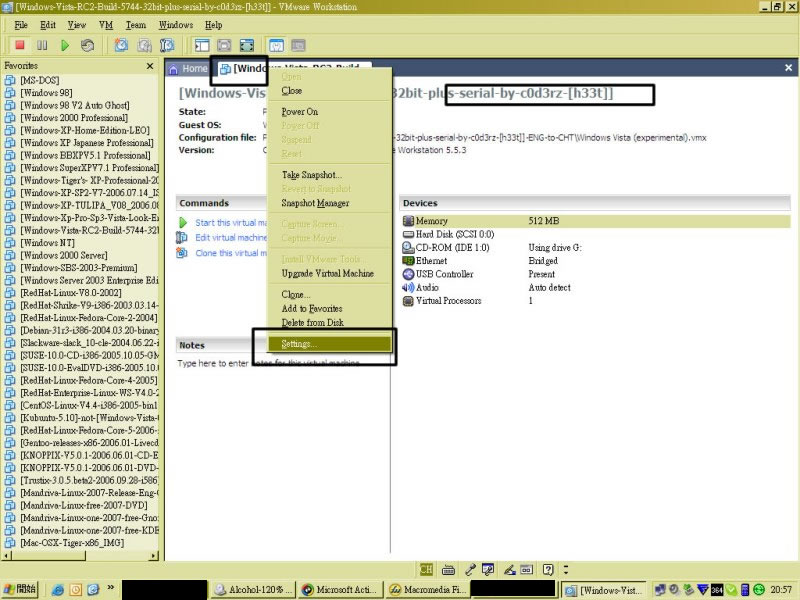Viewport: 800px width, 600px height.
Task: Choose Settings in the context menu
Action: [x=330, y=344]
